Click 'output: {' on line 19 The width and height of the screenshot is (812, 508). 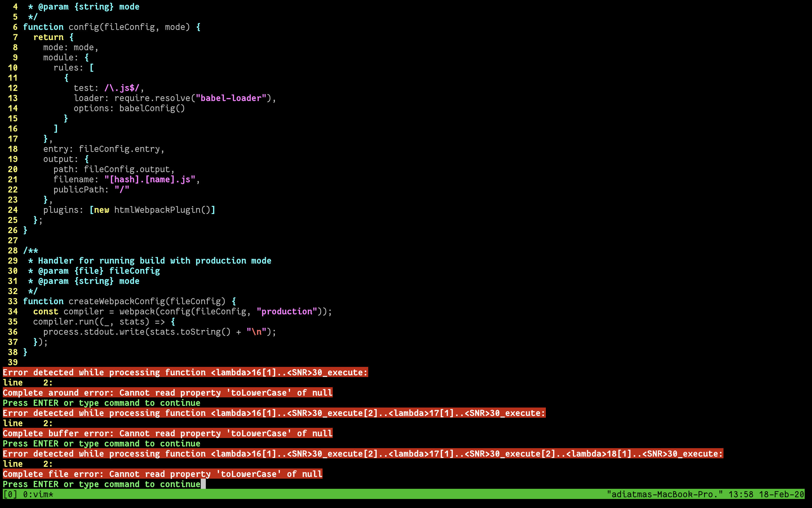[66, 159]
